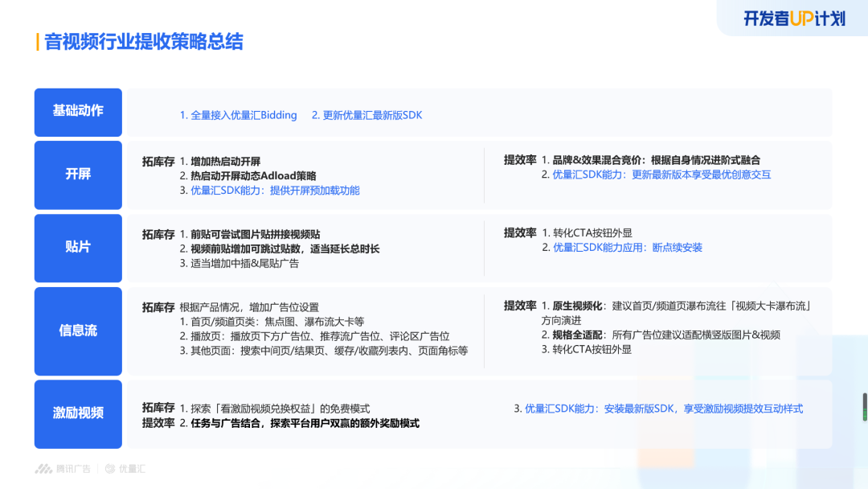Image resolution: width=868 pixels, height=489 pixels.
Task: Click the 开发者UP计划 logo badge
Action: click(794, 18)
